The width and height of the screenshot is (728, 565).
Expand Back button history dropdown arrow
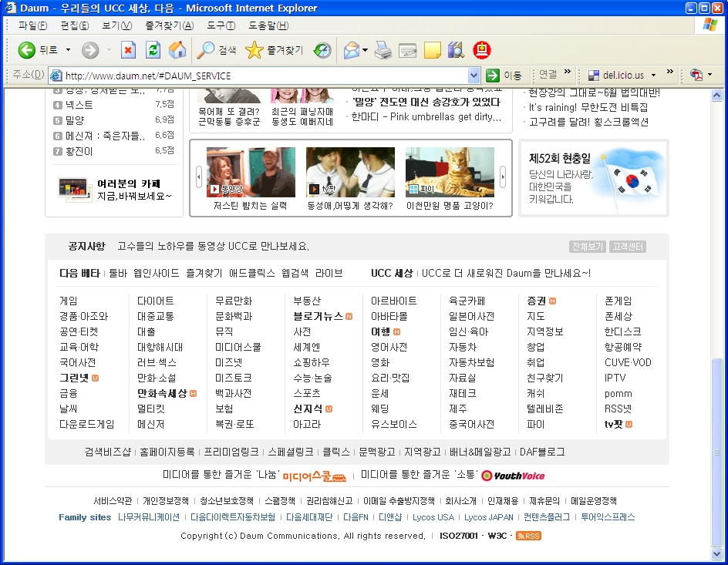(x=68, y=50)
